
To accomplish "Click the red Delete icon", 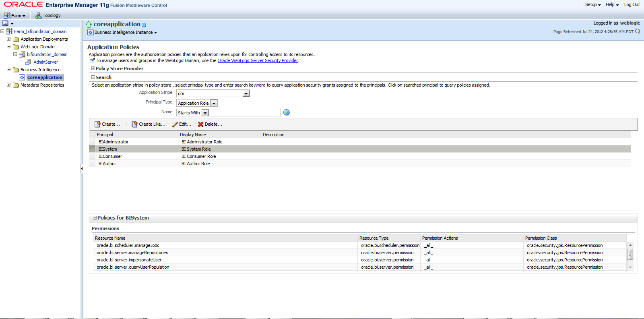I will tap(200, 124).
